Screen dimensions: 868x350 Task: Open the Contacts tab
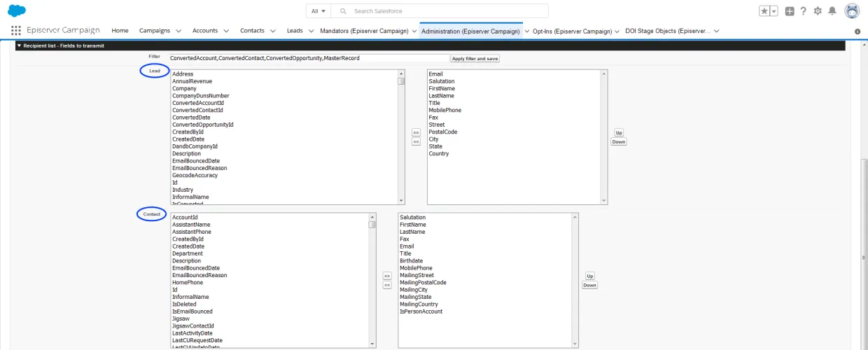252,31
